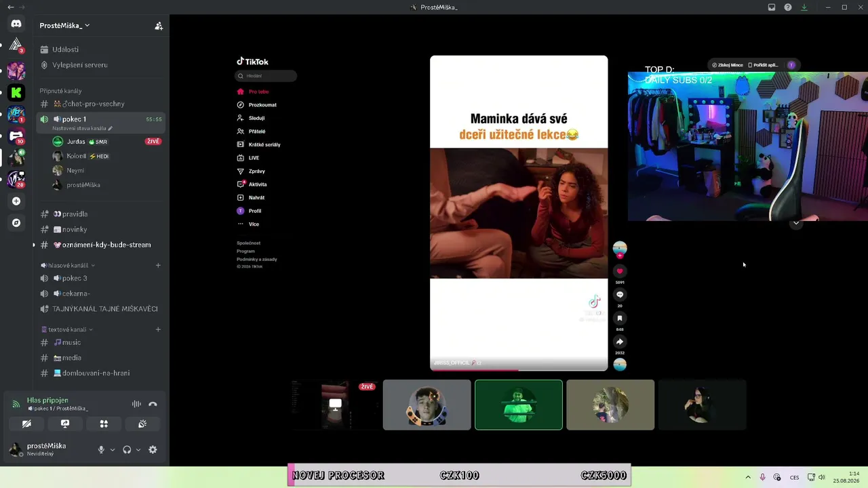The width and height of the screenshot is (868, 488).
Task: Start an activity from voice panel
Action: click(104, 424)
